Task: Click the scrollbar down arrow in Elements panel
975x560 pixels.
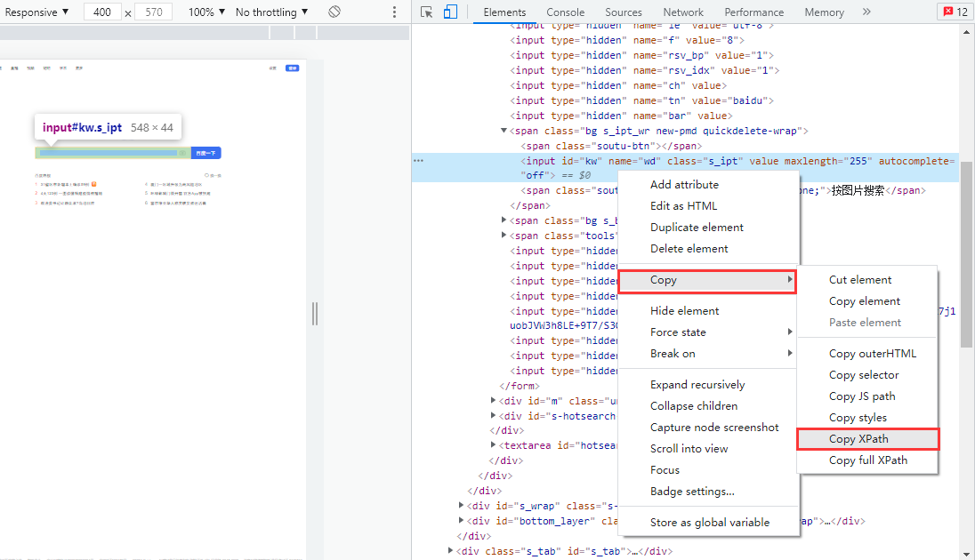Action: [966, 554]
